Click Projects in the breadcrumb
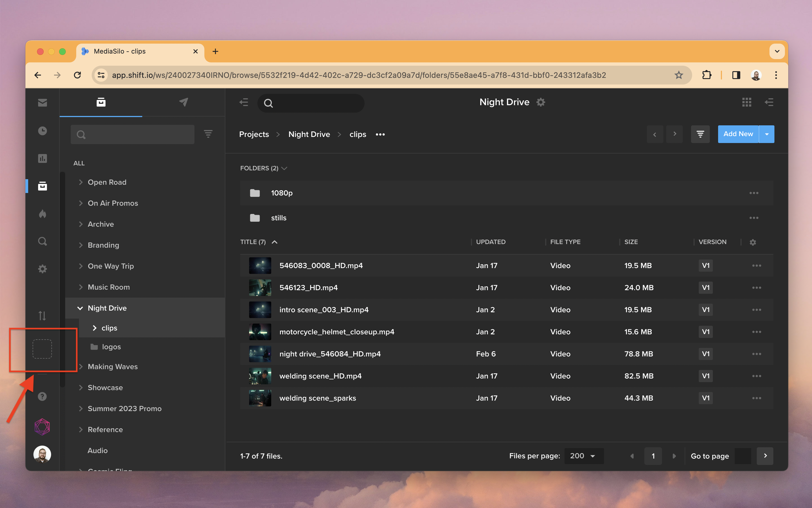The image size is (812, 508). click(254, 134)
